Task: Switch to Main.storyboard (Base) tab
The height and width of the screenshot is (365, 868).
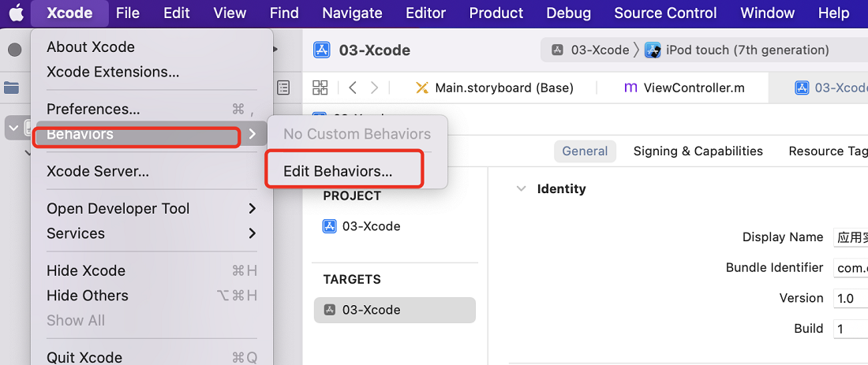Action: click(494, 88)
